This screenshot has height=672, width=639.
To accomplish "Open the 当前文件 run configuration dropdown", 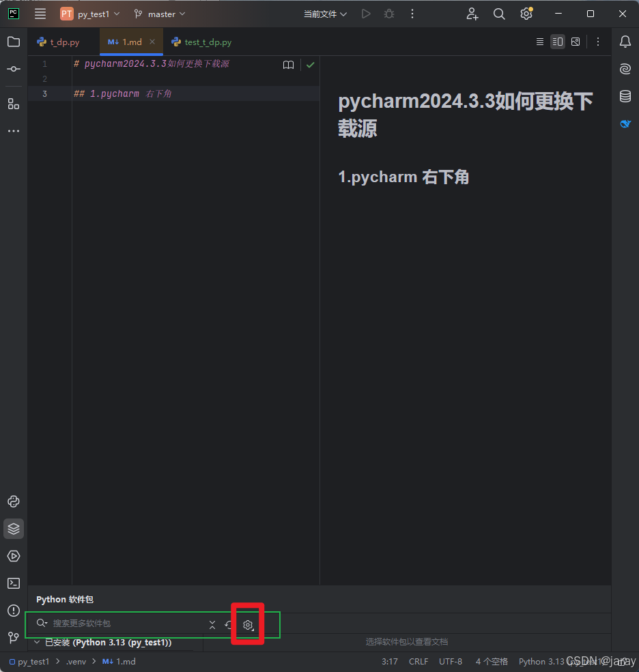I will tap(325, 14).
